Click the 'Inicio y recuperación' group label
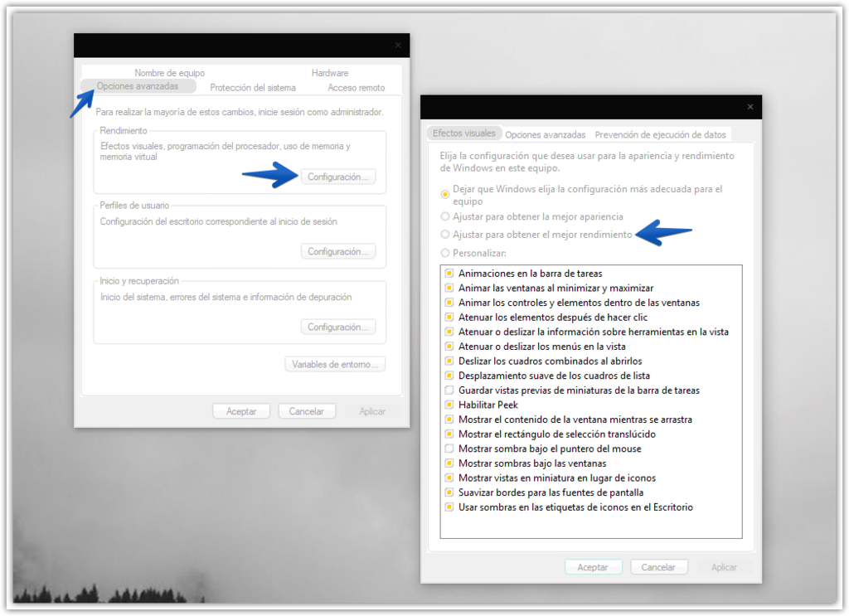849x616 pixels. (139, 281)
